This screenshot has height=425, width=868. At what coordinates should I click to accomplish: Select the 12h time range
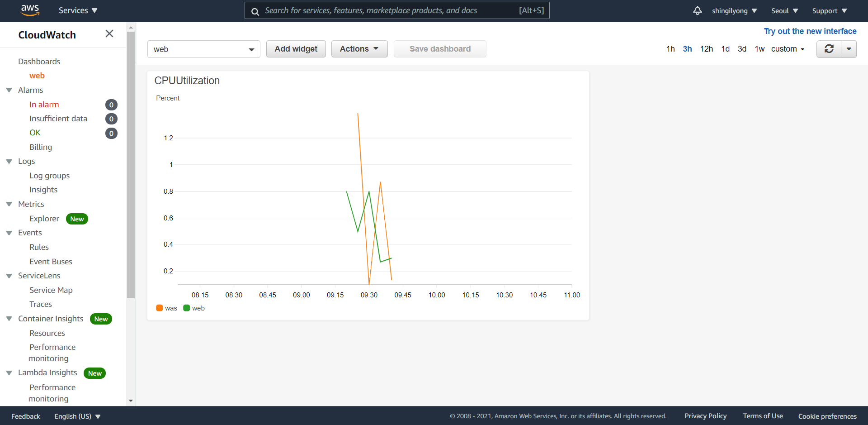click(x=706, y=49)
